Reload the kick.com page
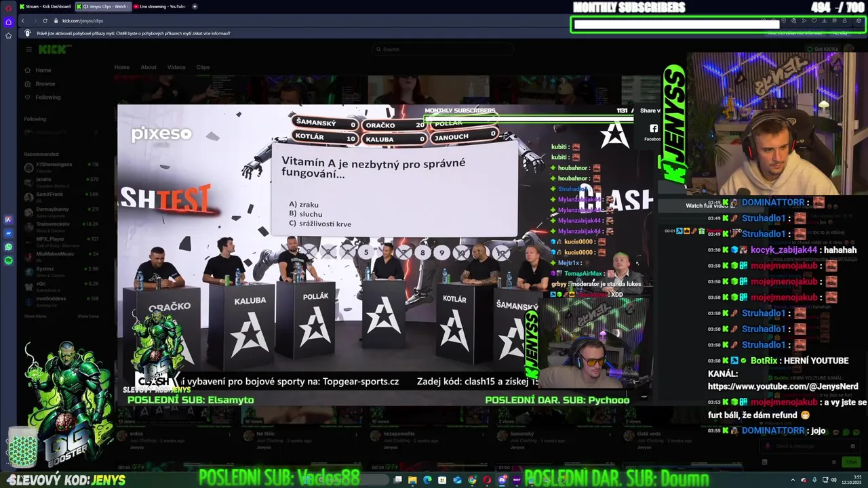 (x=45, y=20)
